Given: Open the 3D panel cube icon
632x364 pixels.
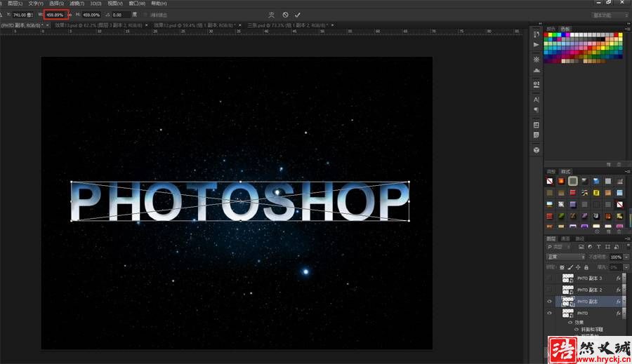Looking at the screenshot, I should [x=536, y=150].
